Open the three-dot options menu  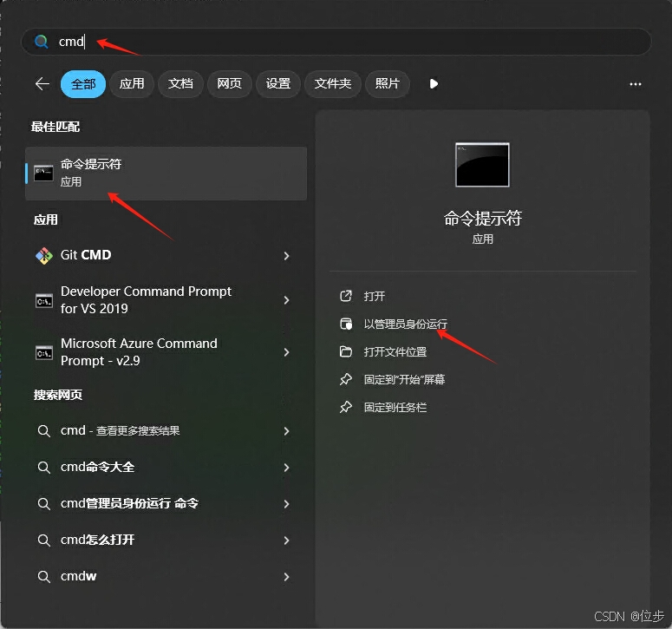(635, 84)
